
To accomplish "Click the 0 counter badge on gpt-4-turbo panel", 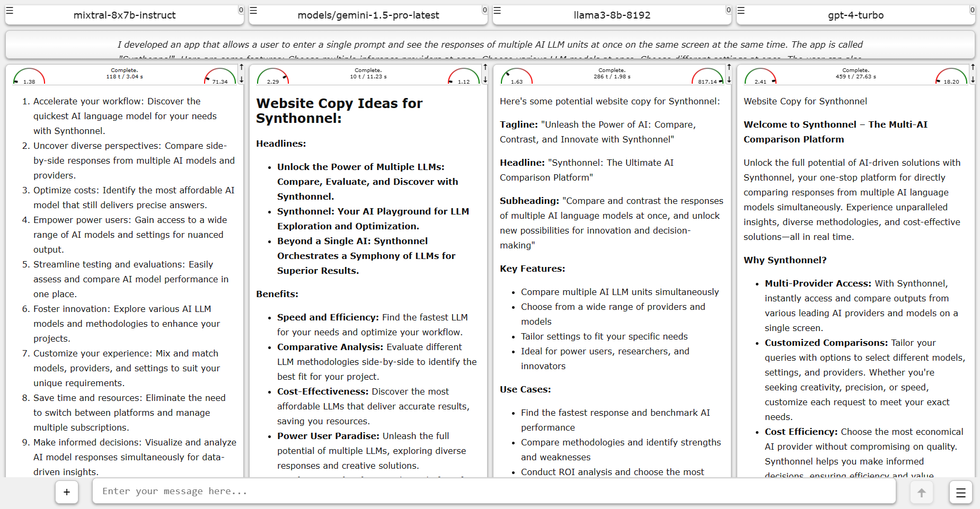I will (972, 10).
